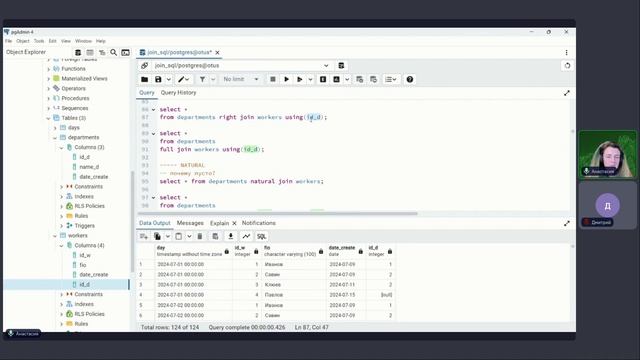Click the Filter rows funnel icon
The width and height of the screenshot is (640, 360).
tap(202, 79)
